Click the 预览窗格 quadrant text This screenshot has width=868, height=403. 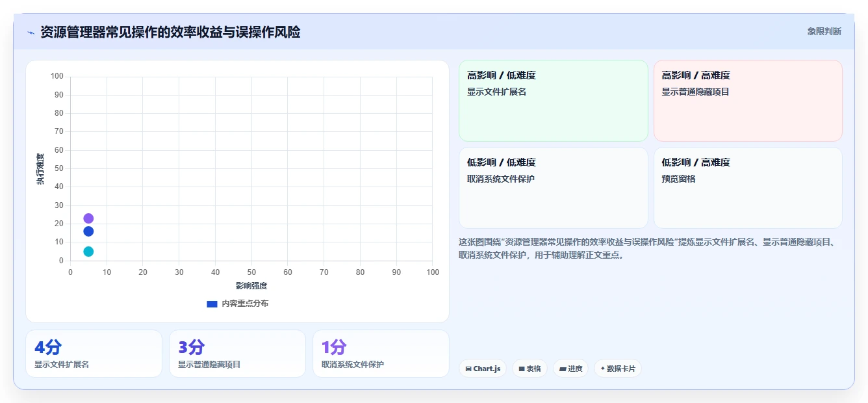point(678,179)
